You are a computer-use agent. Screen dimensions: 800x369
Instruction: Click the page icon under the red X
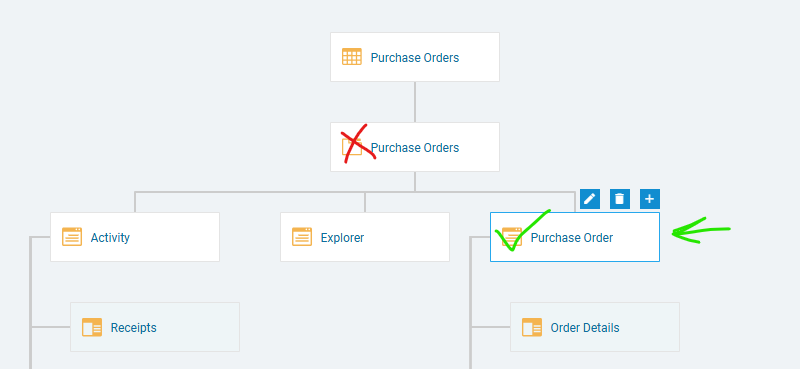point(352,146)
